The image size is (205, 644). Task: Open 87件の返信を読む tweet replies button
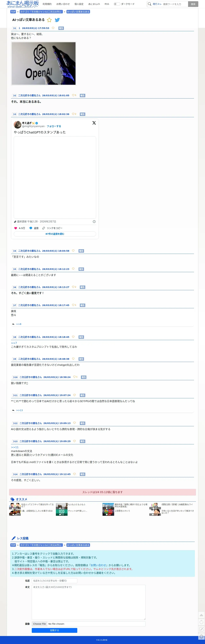tap(55, 234)
